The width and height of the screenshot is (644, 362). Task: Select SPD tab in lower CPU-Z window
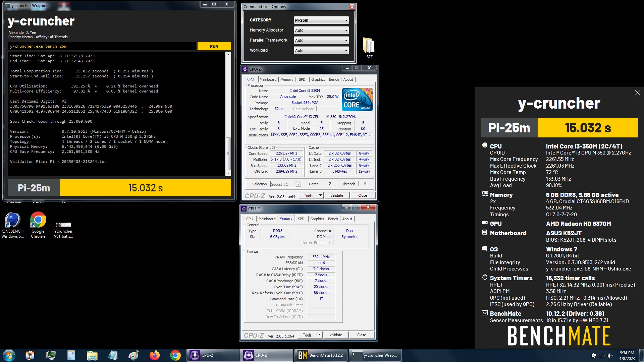click(301, 219)
